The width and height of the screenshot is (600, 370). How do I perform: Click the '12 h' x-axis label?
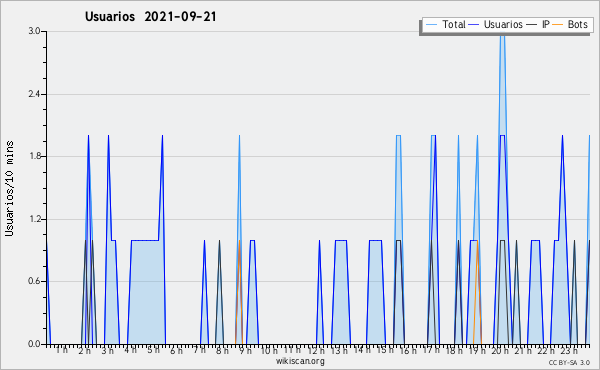(316, 350)
